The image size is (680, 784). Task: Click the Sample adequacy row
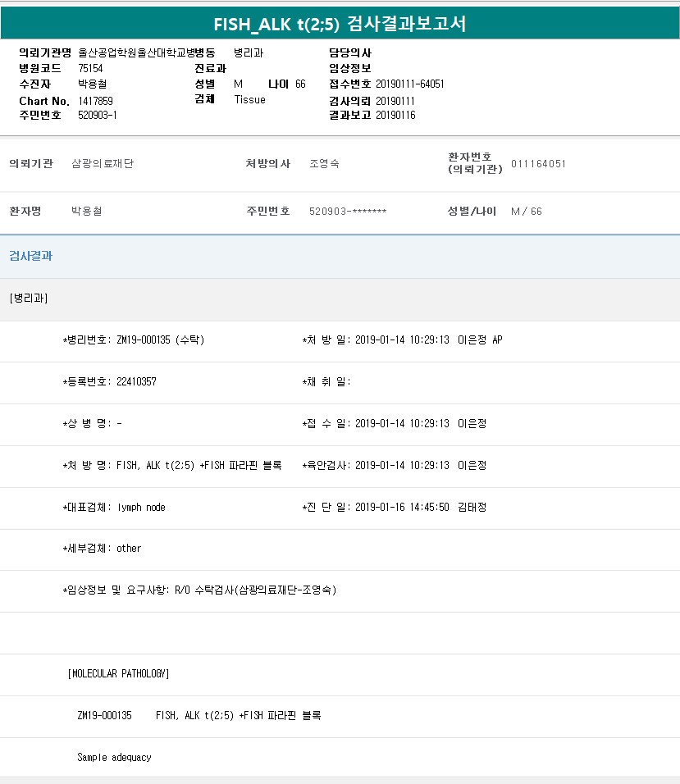114,757
